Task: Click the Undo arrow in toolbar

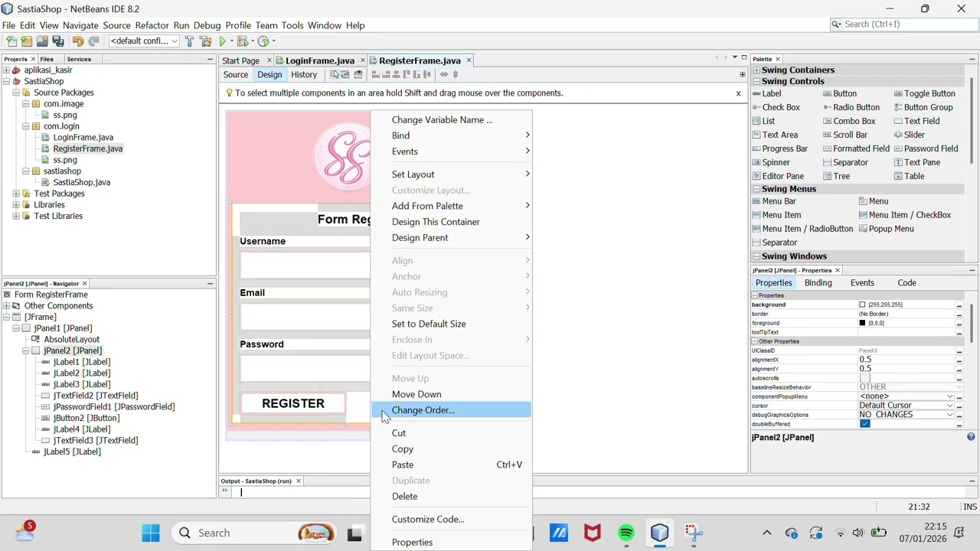Action: 77,41
